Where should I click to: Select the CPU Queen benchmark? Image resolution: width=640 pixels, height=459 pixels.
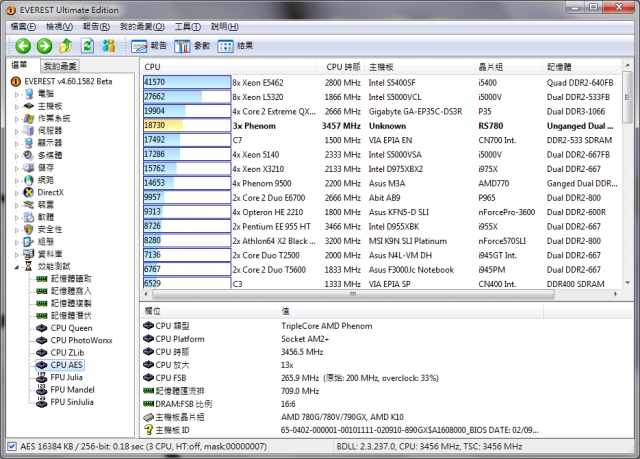(71, 328)
